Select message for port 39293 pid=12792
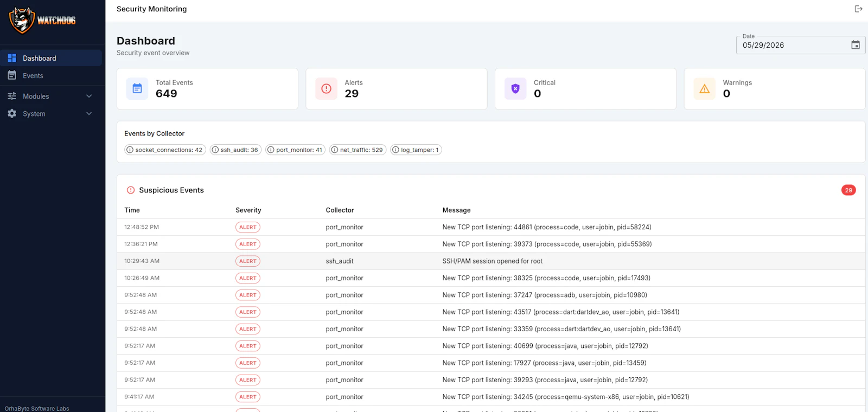Viewport: 868px width, 412px height. click(x=545, y=380)
